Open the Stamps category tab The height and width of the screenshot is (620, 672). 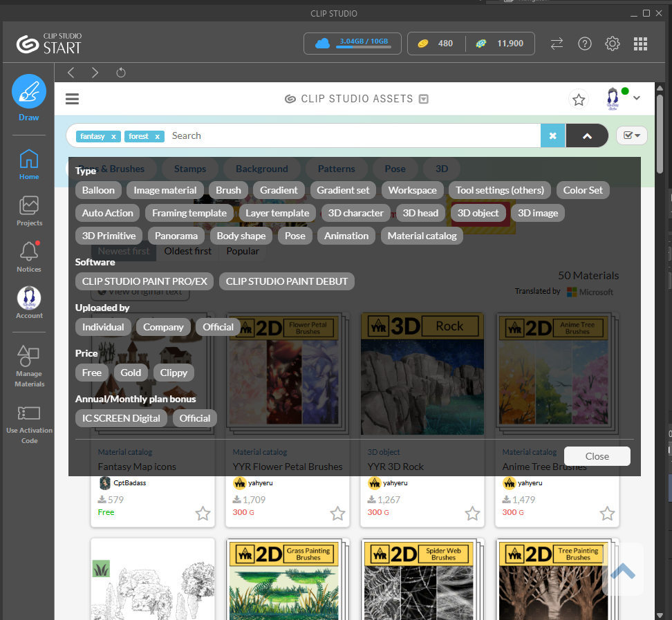point(190,169)
